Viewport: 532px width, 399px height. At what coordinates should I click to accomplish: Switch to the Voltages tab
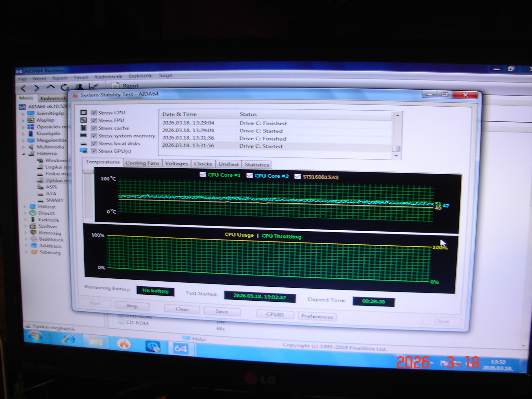click(176, 164)
